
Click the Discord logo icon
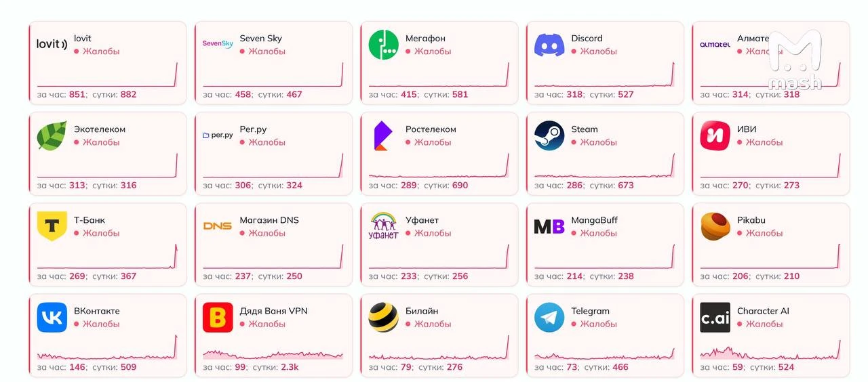tap(549, 45)
